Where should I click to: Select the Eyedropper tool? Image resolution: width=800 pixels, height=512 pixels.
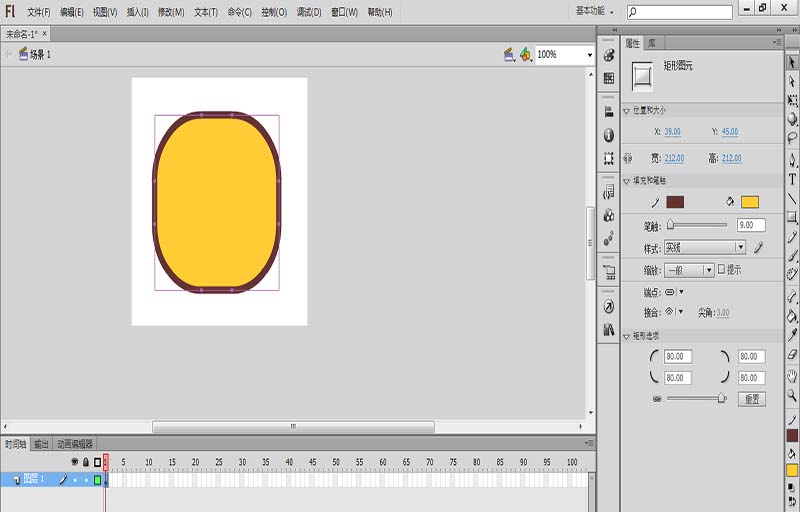[x=792, y=335]
